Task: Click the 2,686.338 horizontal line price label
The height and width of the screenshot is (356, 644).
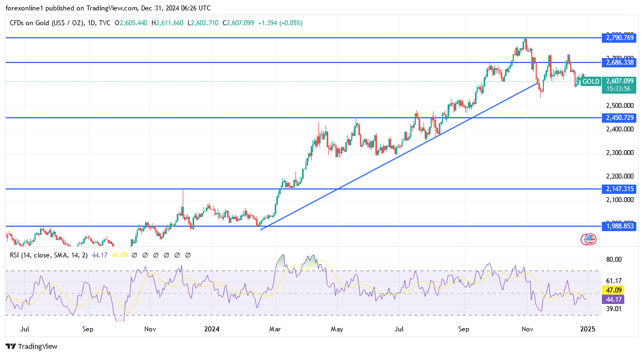Action: 619,62
